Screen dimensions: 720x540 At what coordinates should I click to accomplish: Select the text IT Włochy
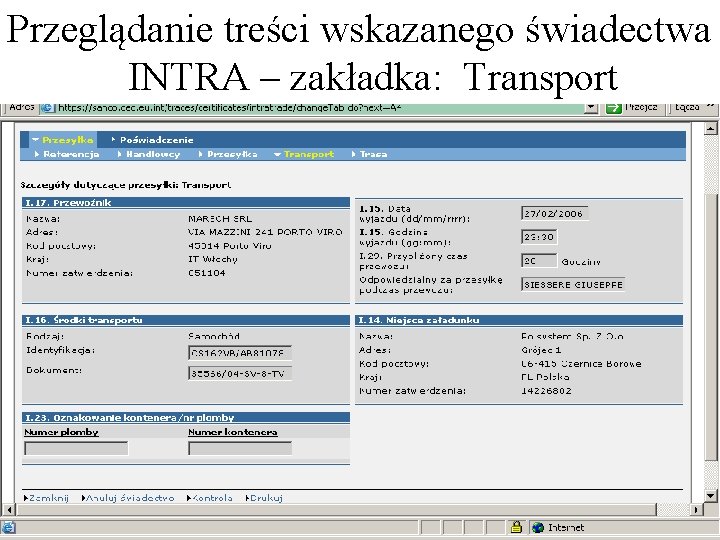pyautogui.click(x=213, y=259)
